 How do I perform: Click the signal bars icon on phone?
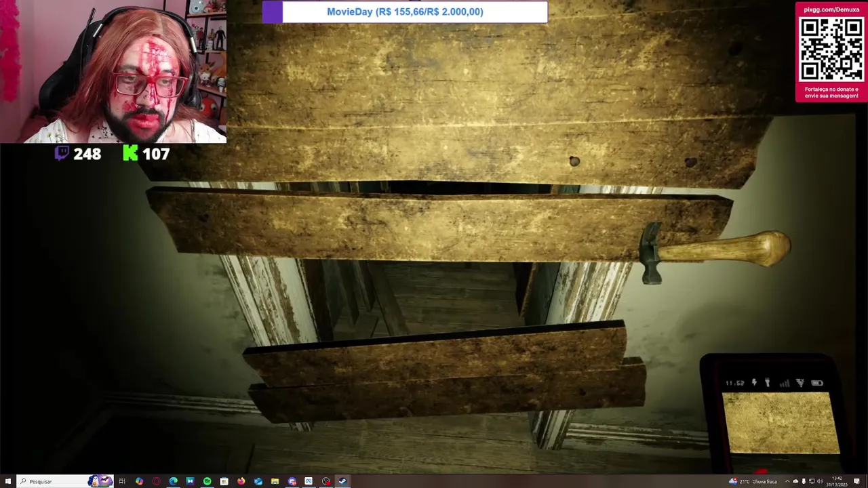tap(785, 383)
